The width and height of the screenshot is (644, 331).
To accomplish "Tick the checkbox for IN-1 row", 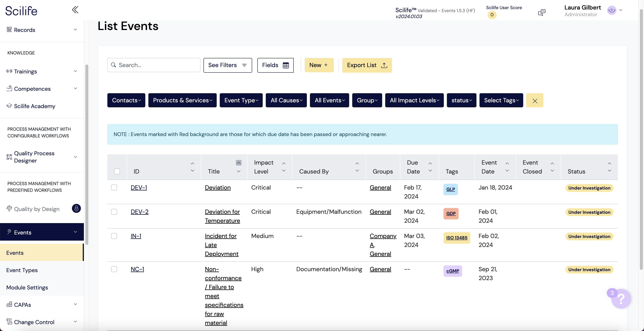I will tap(114, 236).
